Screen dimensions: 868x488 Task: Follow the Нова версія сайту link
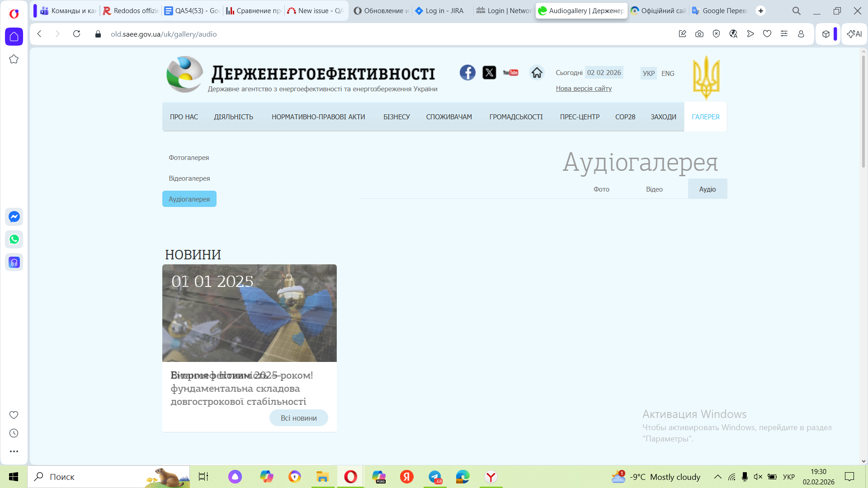pyautogui.click(x=584, y=89)
